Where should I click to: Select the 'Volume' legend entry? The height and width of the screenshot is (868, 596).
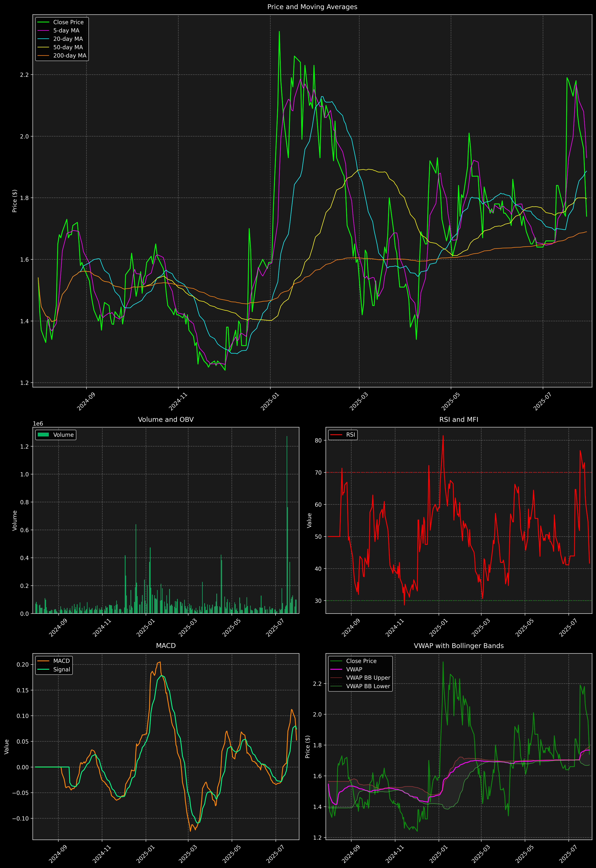[x=56, y=435]
